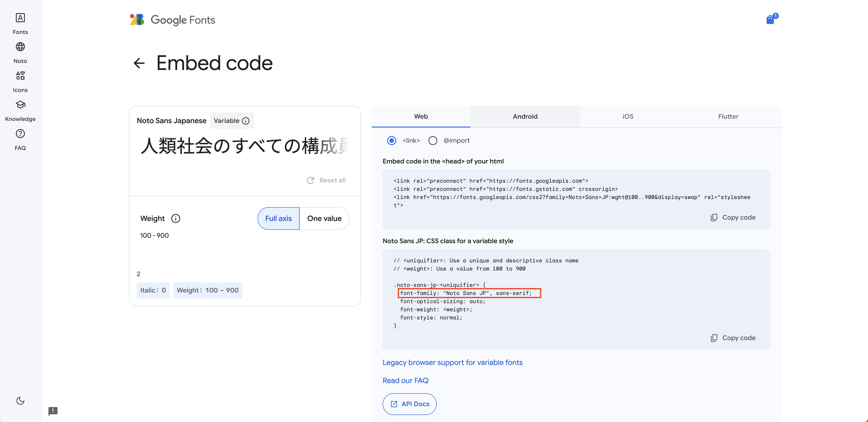Toggle dark mode with the moon icon

20,401
